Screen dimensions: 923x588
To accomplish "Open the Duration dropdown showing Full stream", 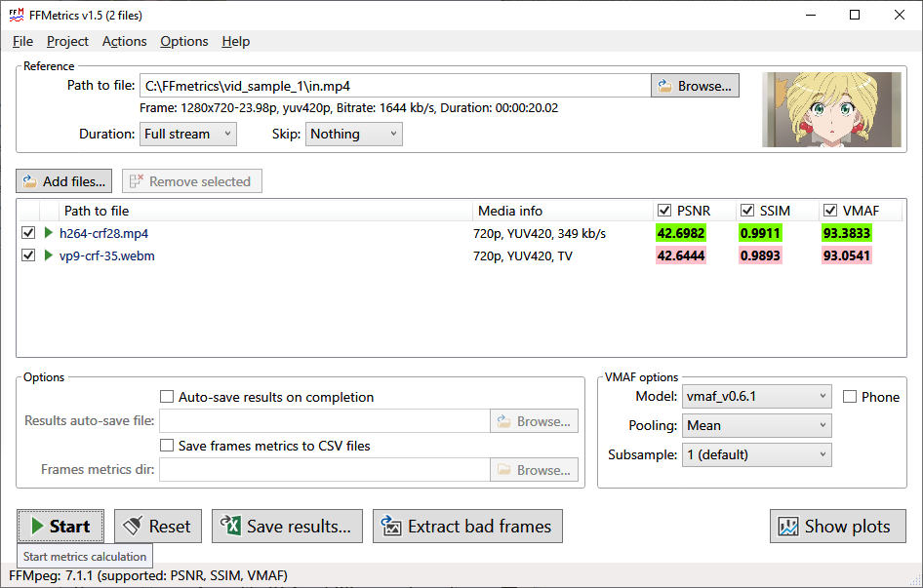I will coord(187,134).
